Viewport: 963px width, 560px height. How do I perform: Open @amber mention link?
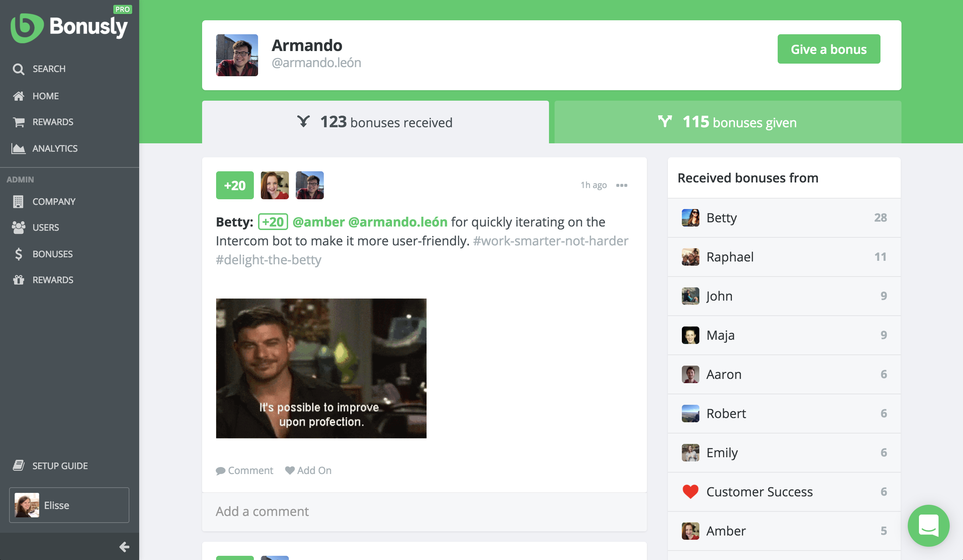[x=318, y=222]
